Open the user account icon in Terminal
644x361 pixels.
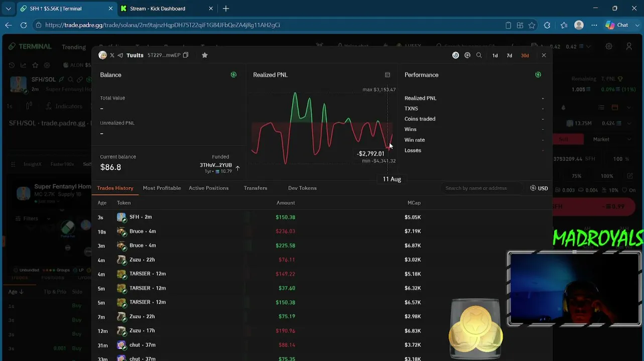coord(629,46)
